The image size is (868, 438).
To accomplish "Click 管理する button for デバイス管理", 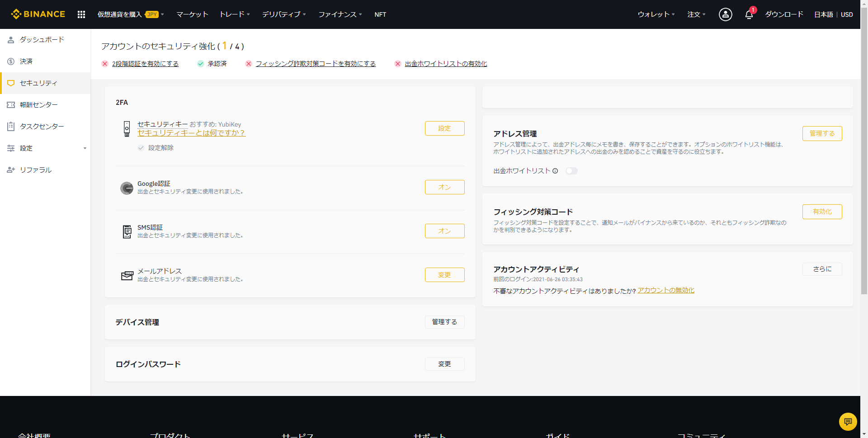I will [x=444, y=322].
